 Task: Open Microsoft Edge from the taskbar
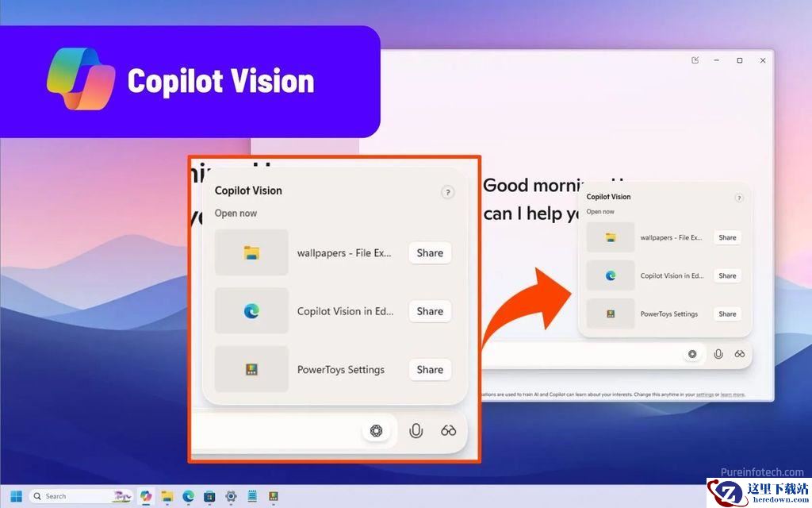pyautogui.click(x=188, y=496)
